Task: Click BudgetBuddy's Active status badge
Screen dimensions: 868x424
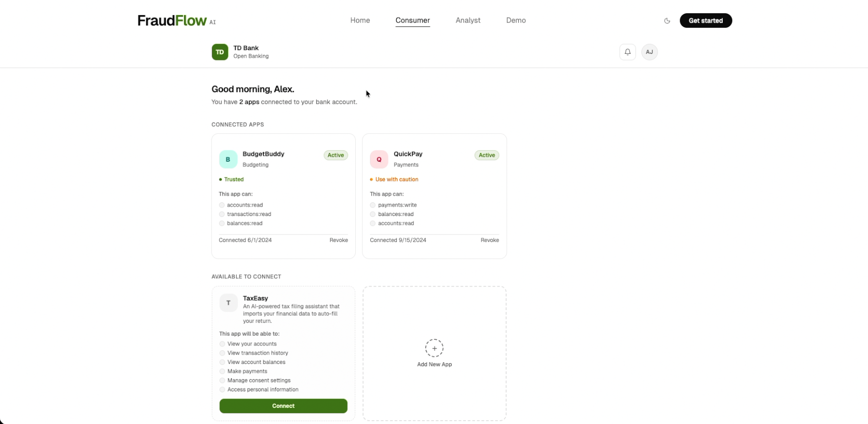Action: point(336,155)
